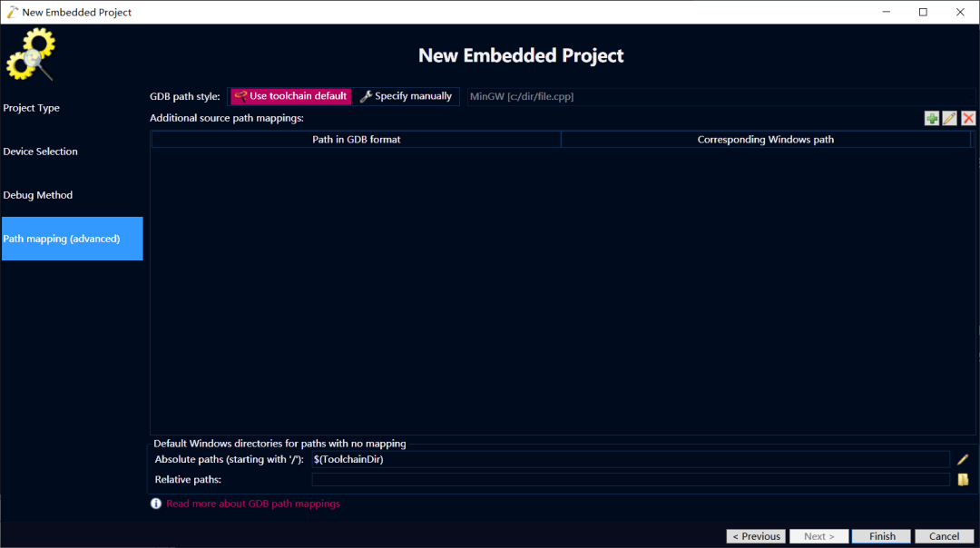Screen dimensions: 980x548
Task: Click the gears wizard logo
Action: click(31, 54)
